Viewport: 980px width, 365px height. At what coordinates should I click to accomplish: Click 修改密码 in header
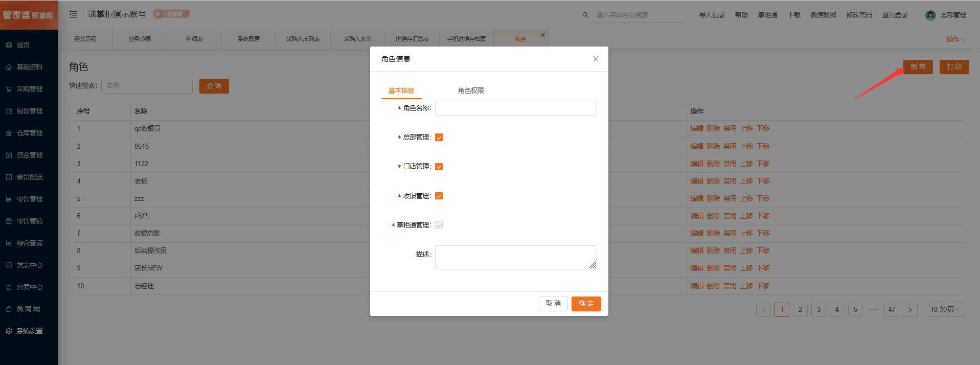coord(859,15)
